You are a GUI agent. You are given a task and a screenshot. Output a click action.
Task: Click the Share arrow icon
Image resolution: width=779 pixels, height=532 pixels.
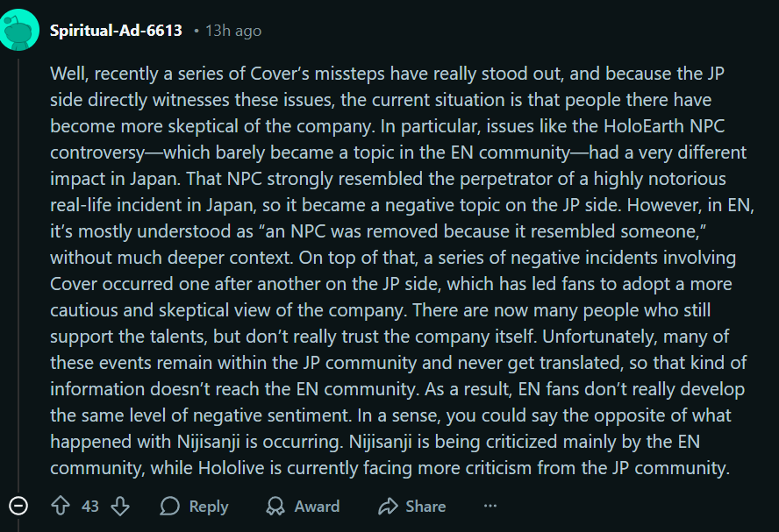click(388, 507)
